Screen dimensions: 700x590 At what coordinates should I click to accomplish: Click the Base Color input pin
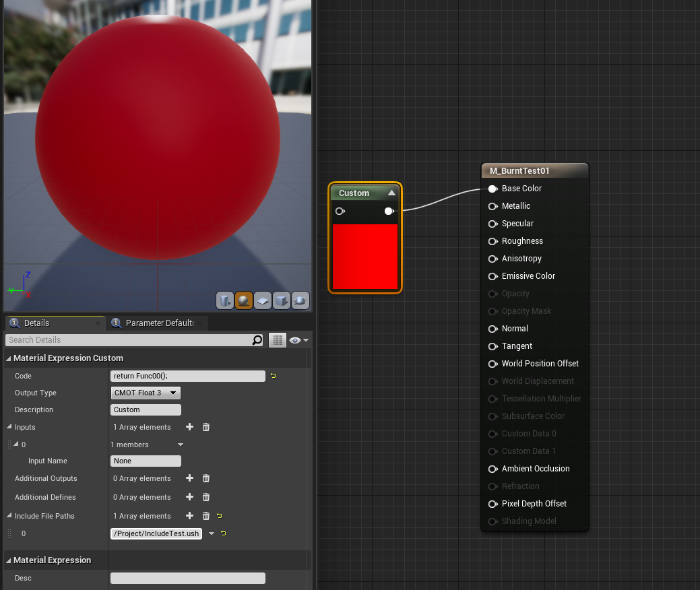tap(493, 189)
